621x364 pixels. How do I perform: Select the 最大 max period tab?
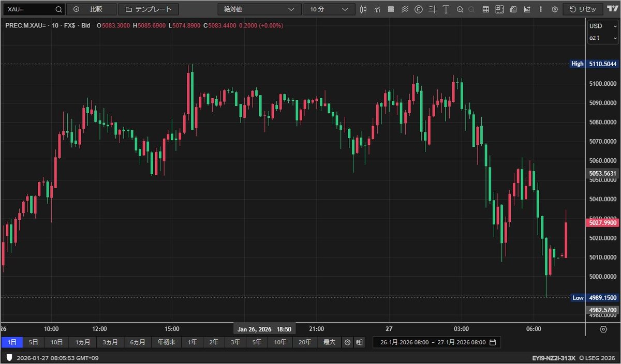pos(330,342)
